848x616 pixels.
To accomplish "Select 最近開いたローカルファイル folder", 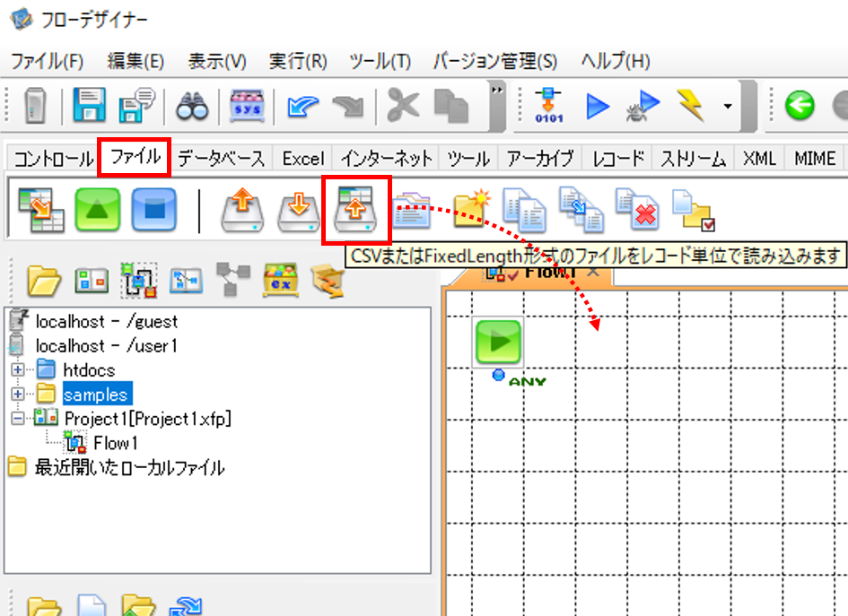I will (129, 467).
